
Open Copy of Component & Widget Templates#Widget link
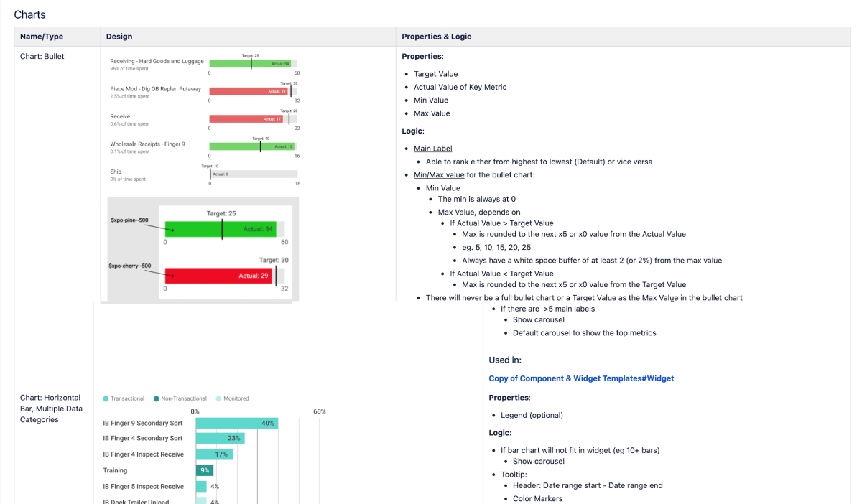point(581,378)
